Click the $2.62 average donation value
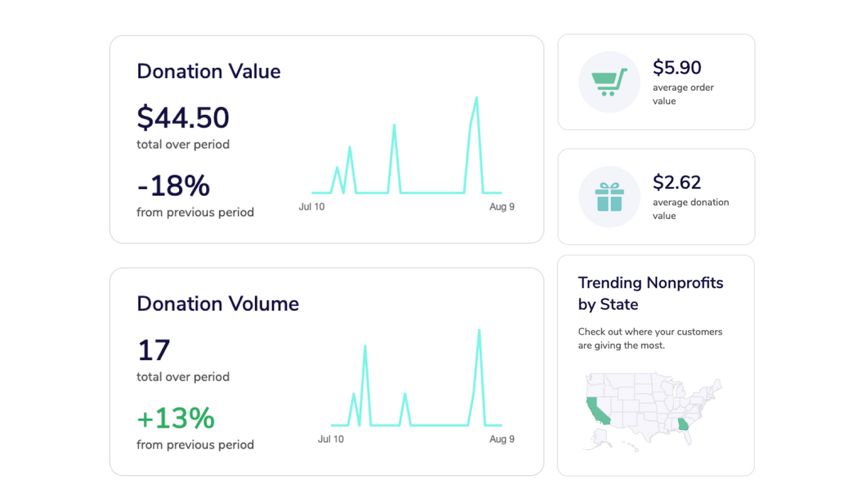 [x=677, y=182]
